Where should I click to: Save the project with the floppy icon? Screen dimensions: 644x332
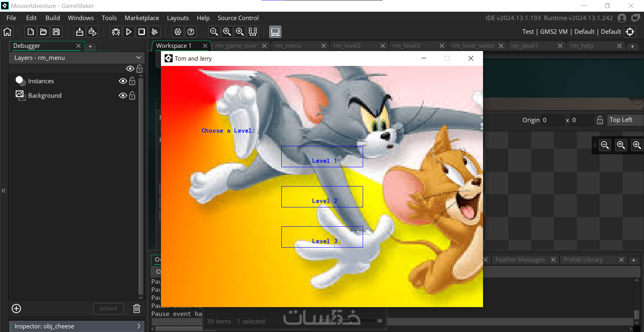point(56,32)
